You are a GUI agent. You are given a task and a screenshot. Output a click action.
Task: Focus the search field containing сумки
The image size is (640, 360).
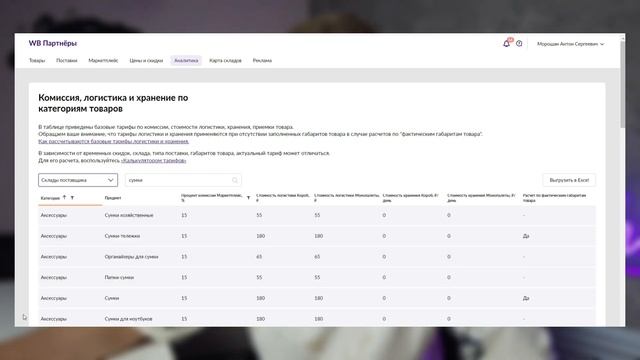pyautogui.click(x=183, y=180)
